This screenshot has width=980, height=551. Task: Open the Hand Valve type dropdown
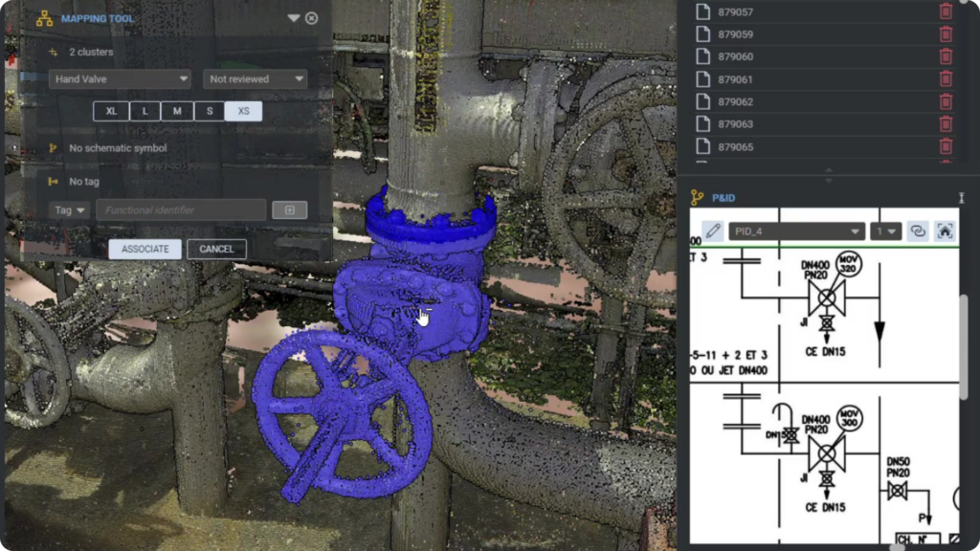coord(119,78)
